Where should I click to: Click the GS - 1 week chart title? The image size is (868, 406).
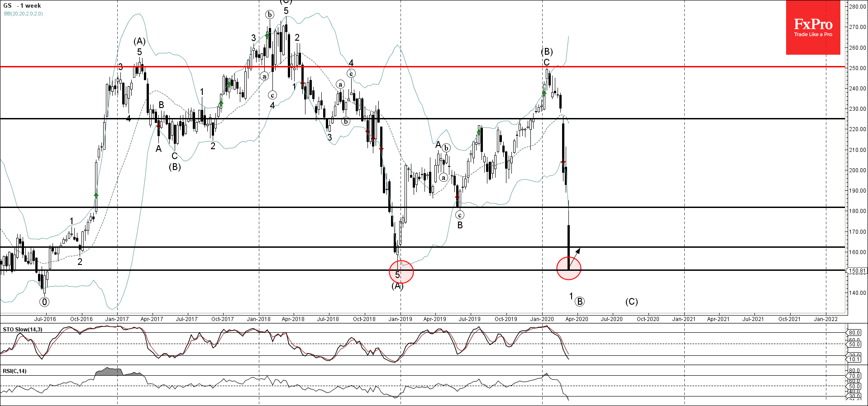click(x=22, y=5)
